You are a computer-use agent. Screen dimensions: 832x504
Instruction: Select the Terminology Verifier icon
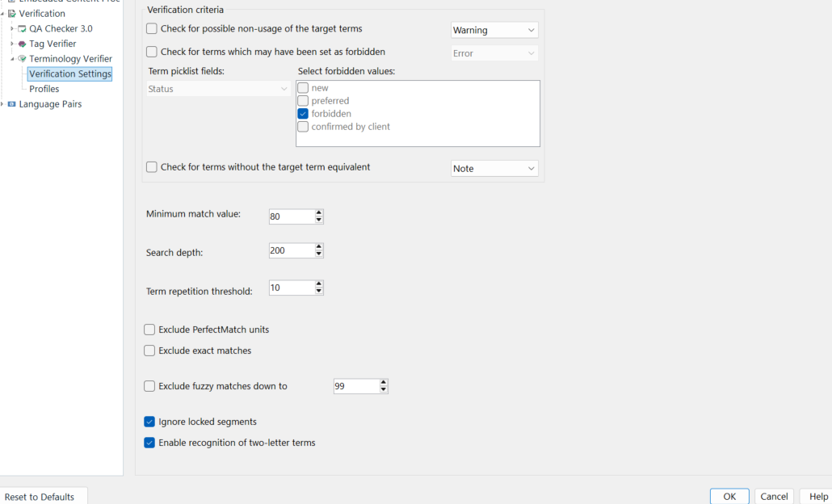pos(19,58)
